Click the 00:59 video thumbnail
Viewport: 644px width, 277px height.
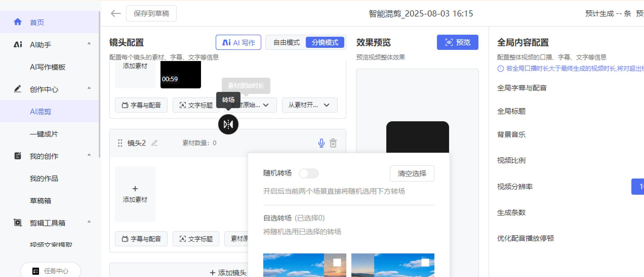[x=180, y=75]
